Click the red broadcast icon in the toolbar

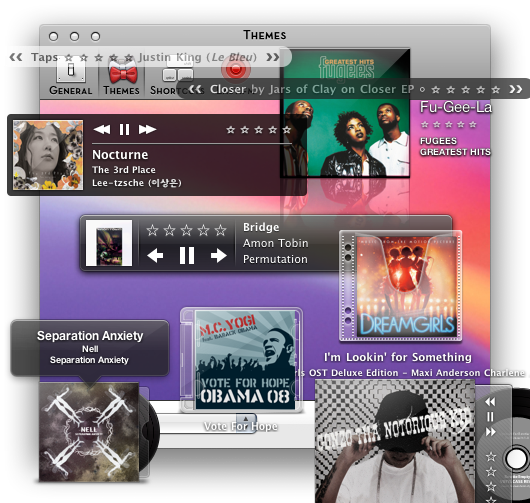click(x=236, y=70)
